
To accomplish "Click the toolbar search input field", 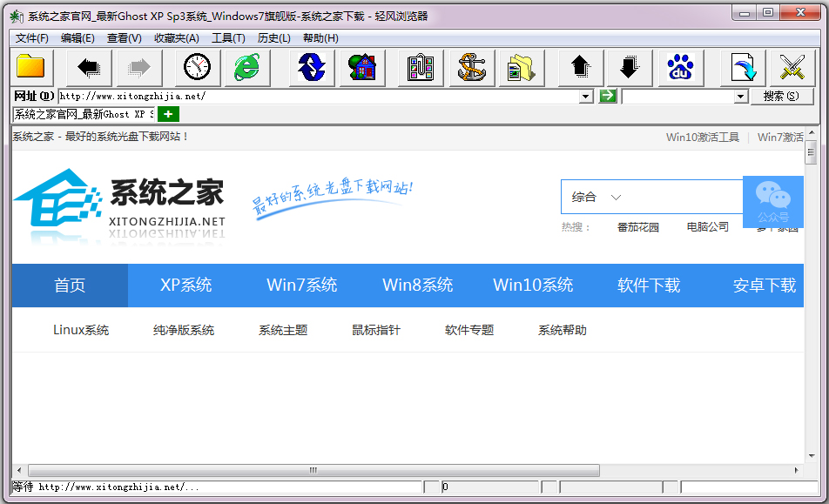I will [x=678, y=96].
